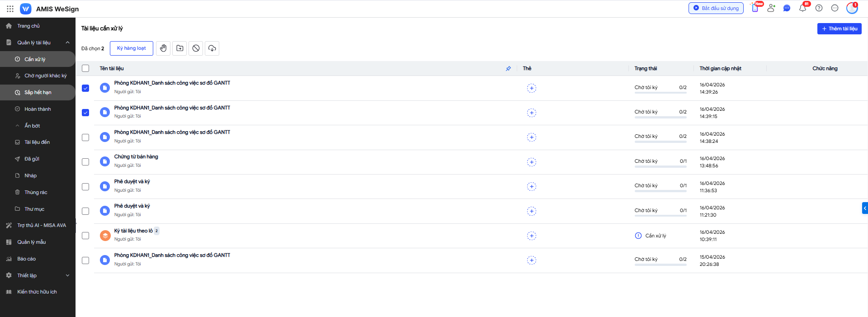This screenshot has width=868, height=317.
Task: Click the Ký hàng loạt button
Action: (x=132, y=48)
